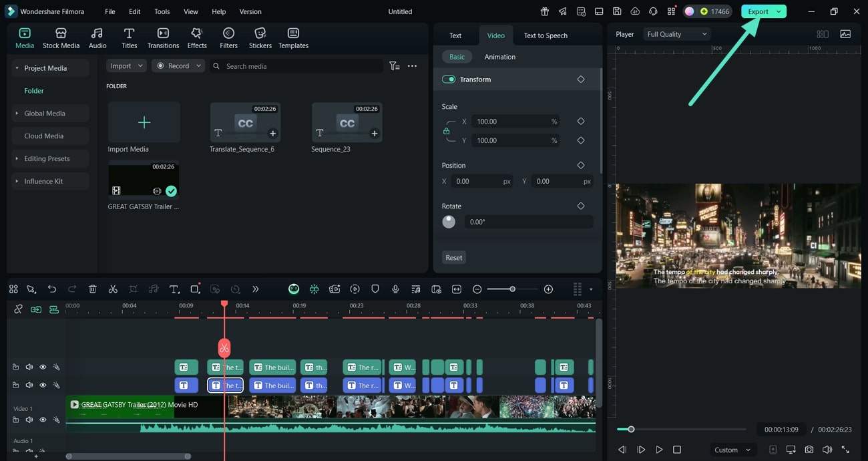Click the voiceover microphone icon in timeline toolbar

click(x=395, y=289)
